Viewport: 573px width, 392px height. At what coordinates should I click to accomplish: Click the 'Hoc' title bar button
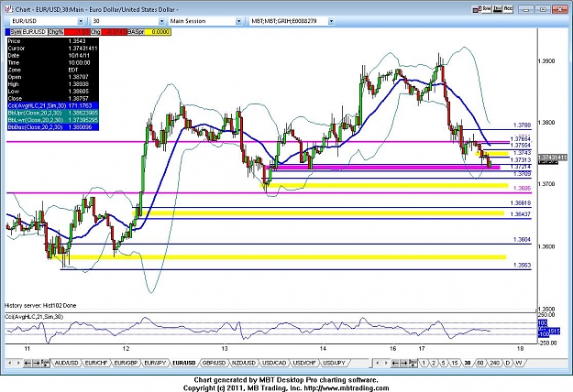508,9
